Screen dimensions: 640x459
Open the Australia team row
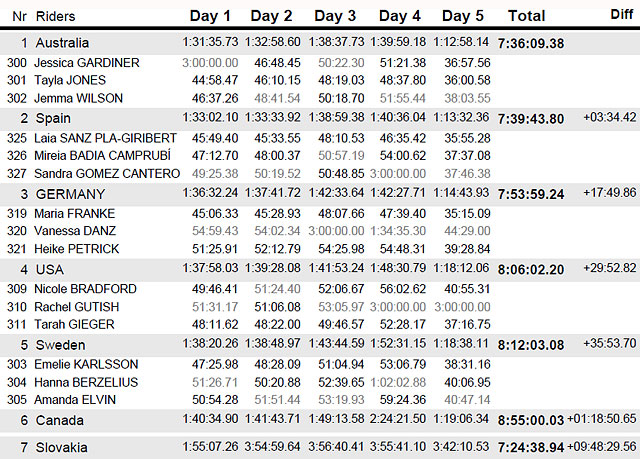(x=320, y=43)
